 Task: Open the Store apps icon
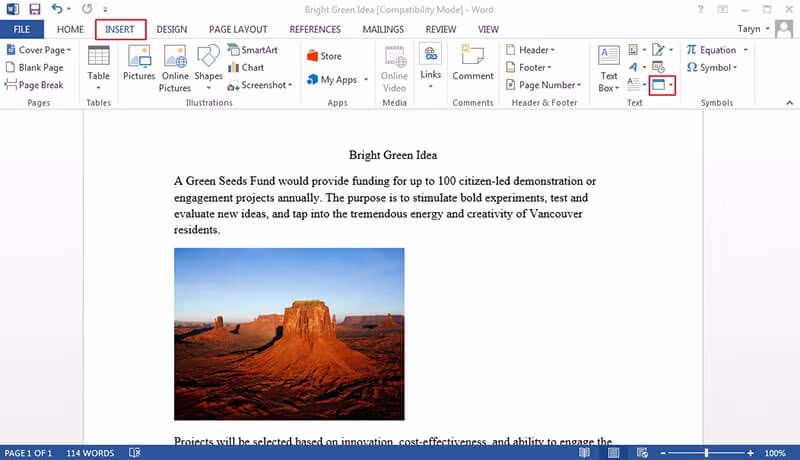tap(324, 56)
